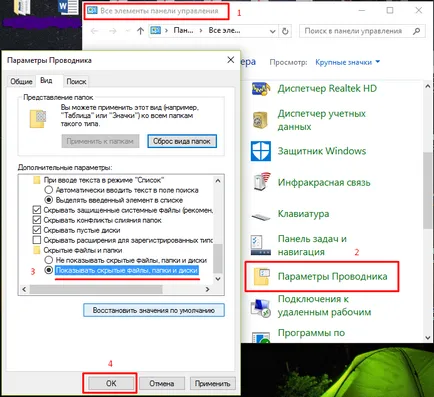This screenshot has width=434, height=397.
Task: Open Подключения к удаленным рабочим icon
Action: [x=261, y=308]
